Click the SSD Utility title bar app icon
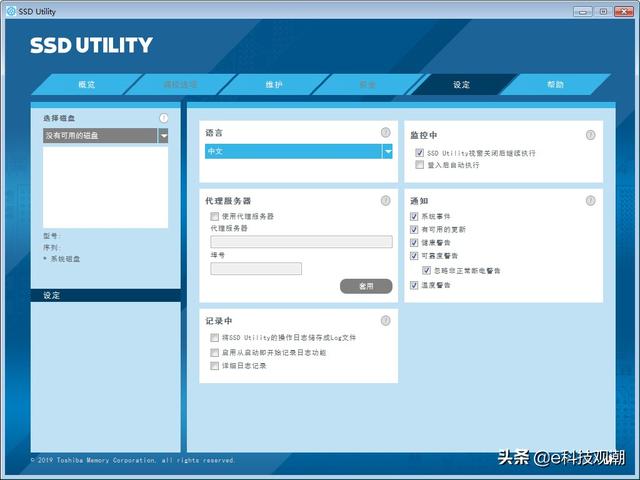The width and height of the screenshot is (640, 480). pyautogui.click(x=11, y=11)
